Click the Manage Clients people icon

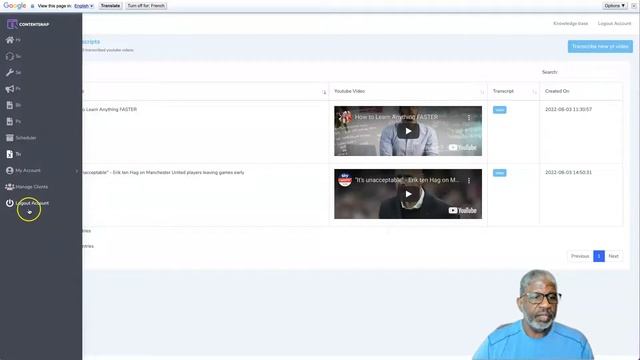(10, 187)
